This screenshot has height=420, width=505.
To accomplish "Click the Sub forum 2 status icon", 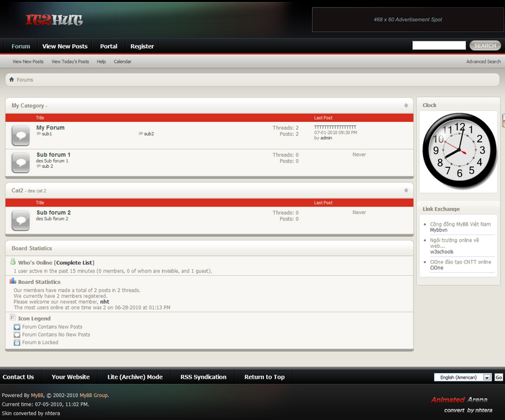I will click(21, 220).
